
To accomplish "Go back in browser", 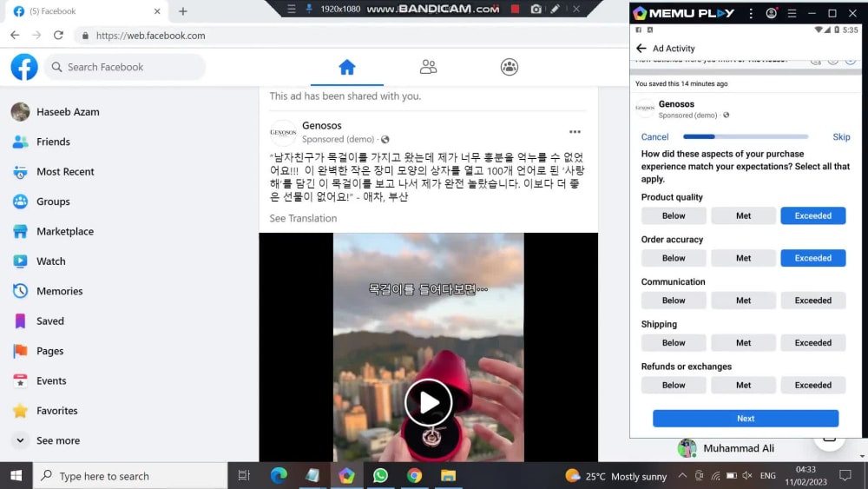I will 15,36.
